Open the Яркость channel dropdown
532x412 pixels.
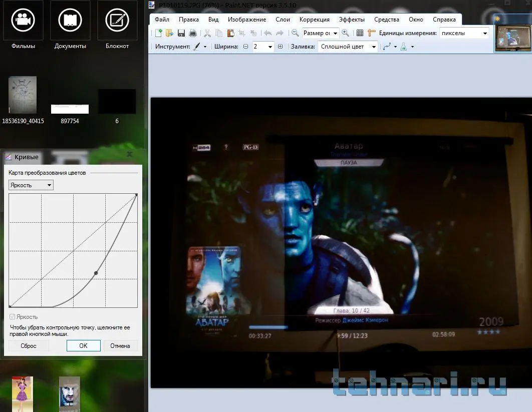tap(31, 185)
